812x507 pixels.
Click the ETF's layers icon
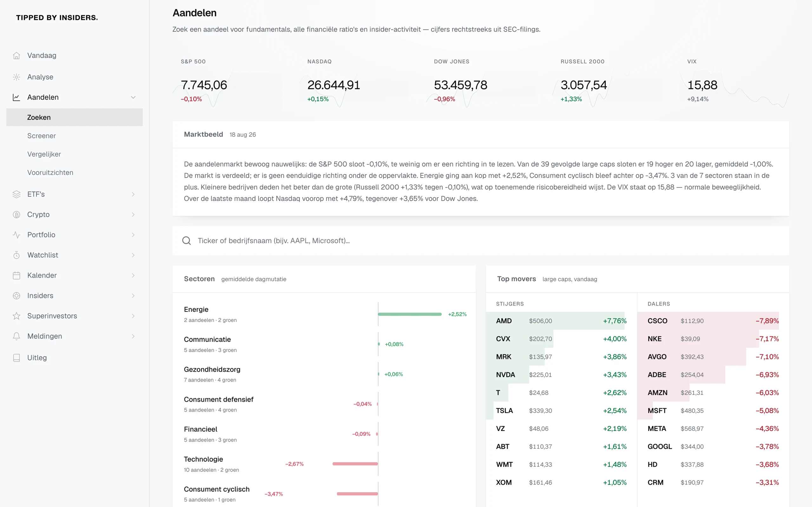[16, 195]
